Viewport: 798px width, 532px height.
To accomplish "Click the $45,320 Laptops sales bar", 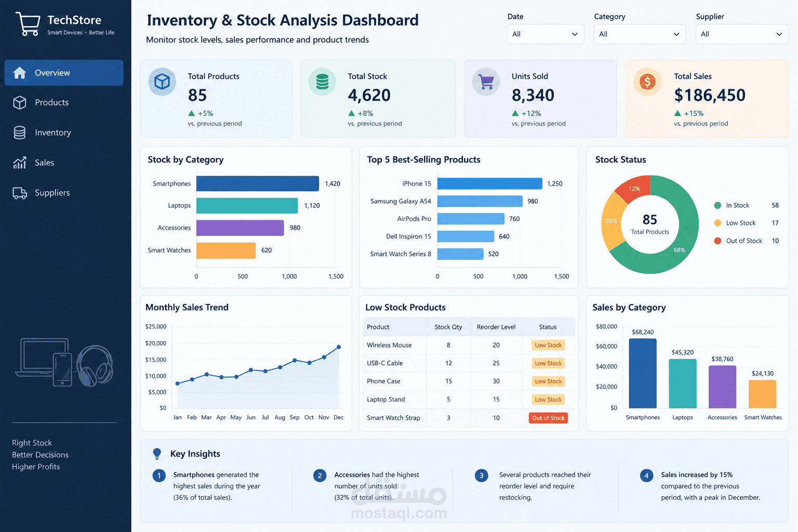I will pos(683,383).
